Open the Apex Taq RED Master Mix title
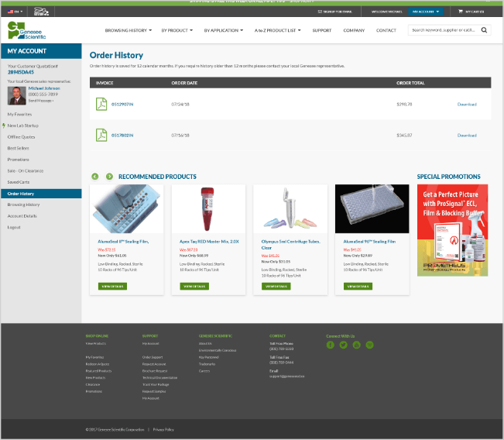Viewport: 504px width, 440px height. (x=209, y=242)
